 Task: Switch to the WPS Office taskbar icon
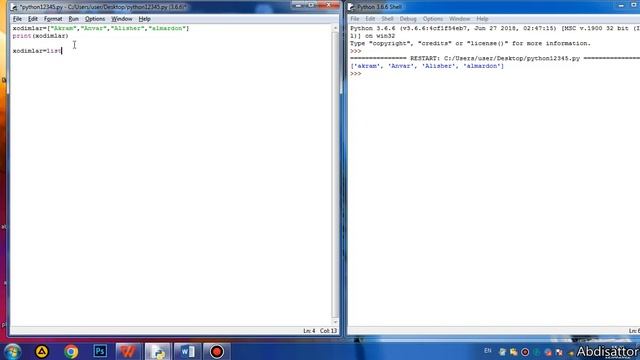[128, 351]
